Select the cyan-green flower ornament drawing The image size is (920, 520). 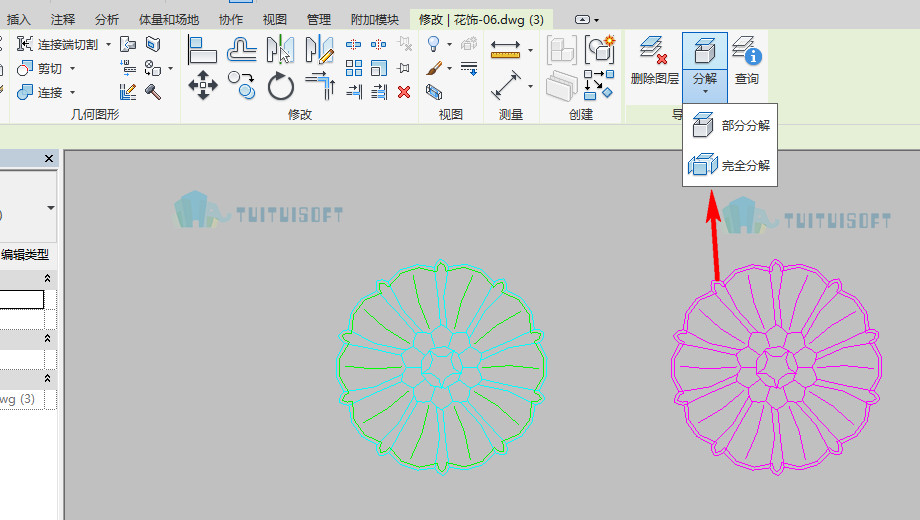pos(442,367)
